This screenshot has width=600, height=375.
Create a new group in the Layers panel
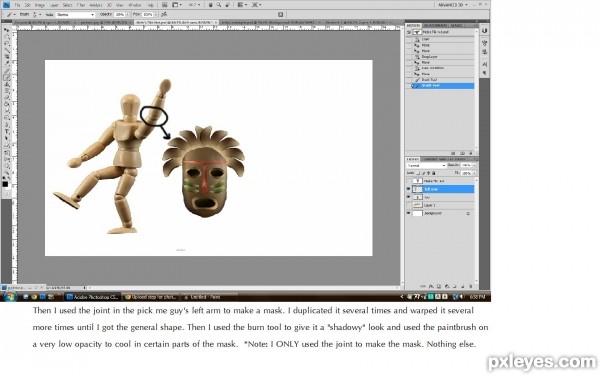click(454, 286)
